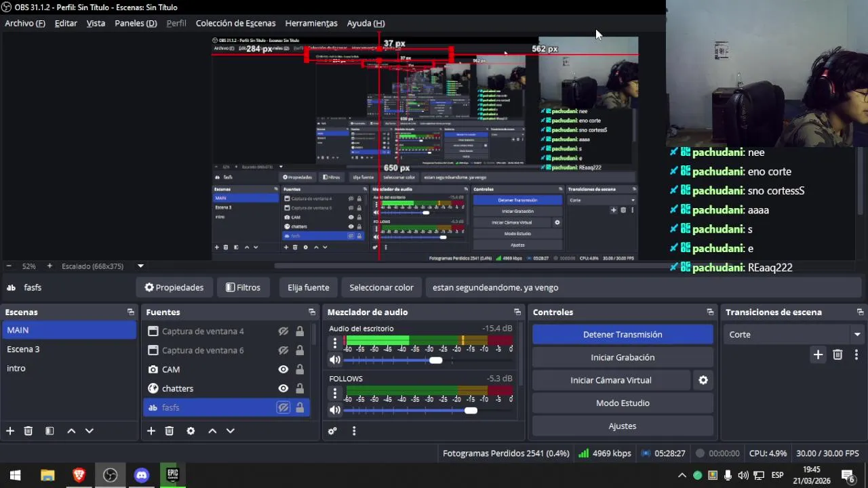Open Paneles menu
This screenshot has height=488, width=868.
point(136,23)
